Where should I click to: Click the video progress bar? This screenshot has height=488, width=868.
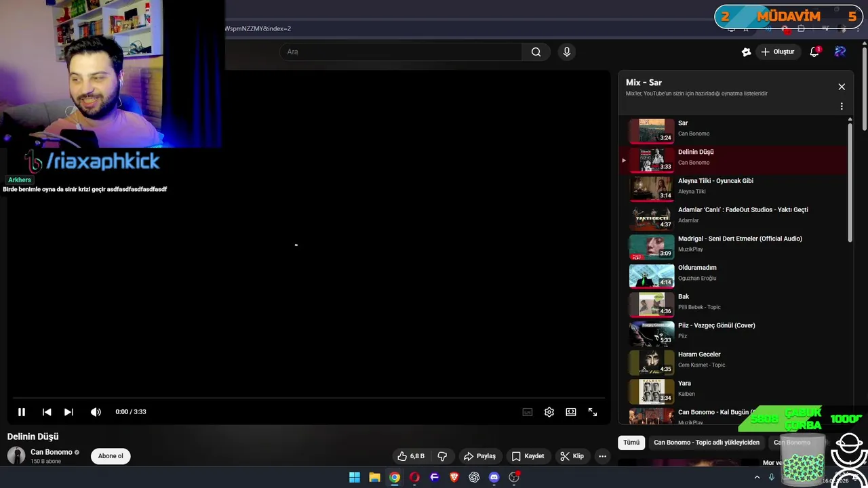[x=309, y=398]
